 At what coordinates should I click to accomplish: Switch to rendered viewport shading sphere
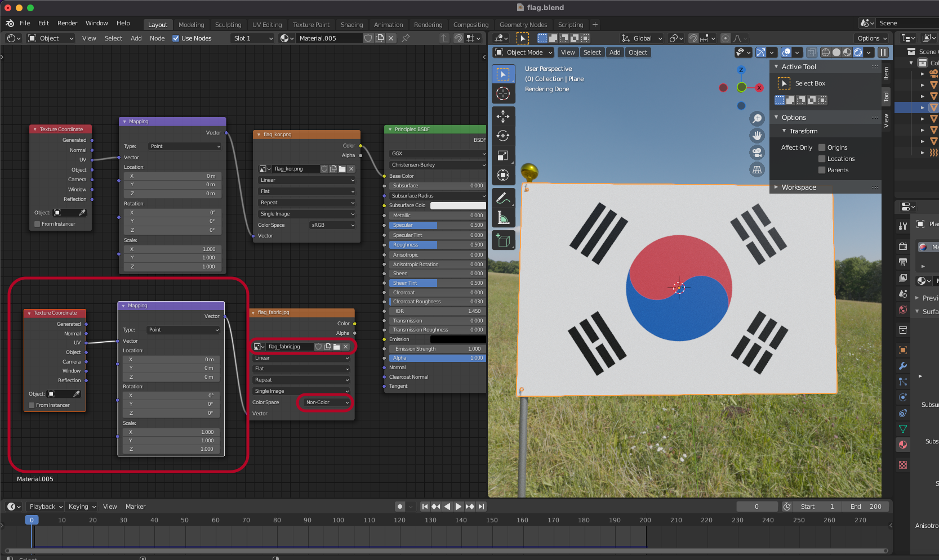858,52
